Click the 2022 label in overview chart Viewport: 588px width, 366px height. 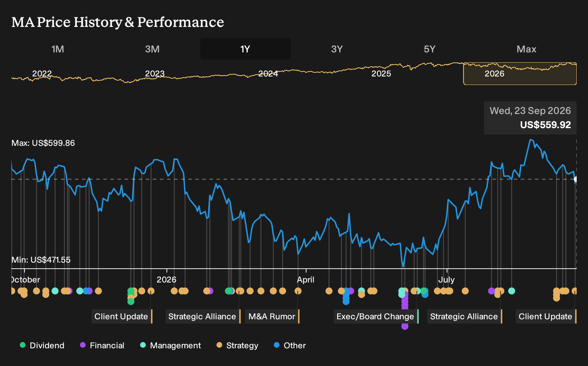click(42, 74)
